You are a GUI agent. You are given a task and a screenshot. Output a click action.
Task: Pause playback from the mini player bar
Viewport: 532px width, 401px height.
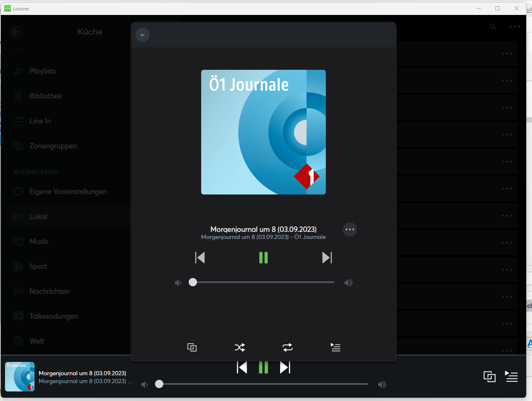click(x=264, y=367)
